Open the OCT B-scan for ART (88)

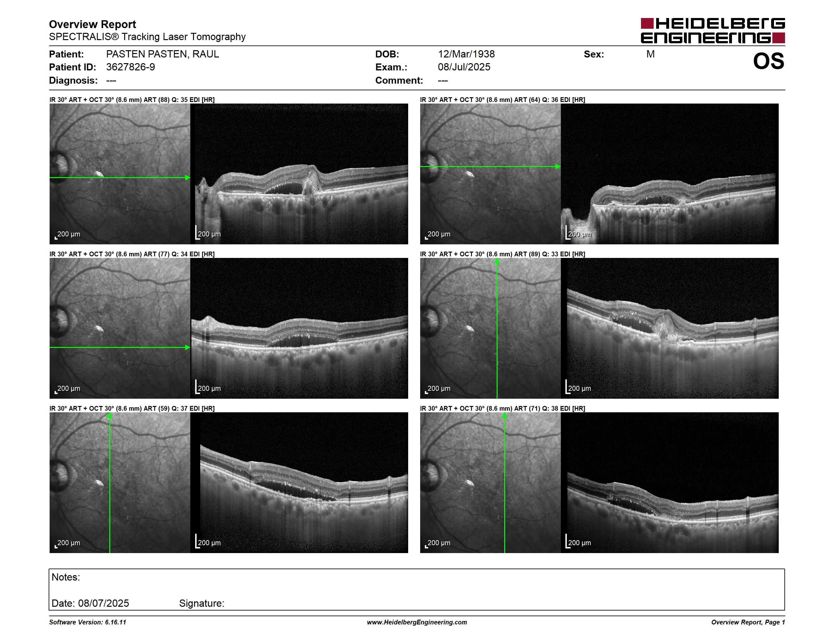[x=299, y=174]
